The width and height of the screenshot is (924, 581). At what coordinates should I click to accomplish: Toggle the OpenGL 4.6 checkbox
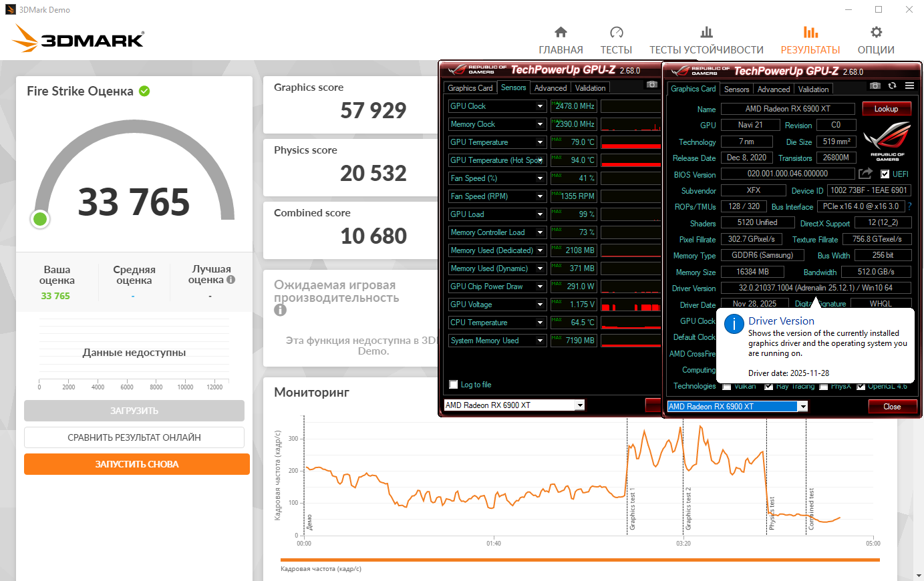click(861, 386)
